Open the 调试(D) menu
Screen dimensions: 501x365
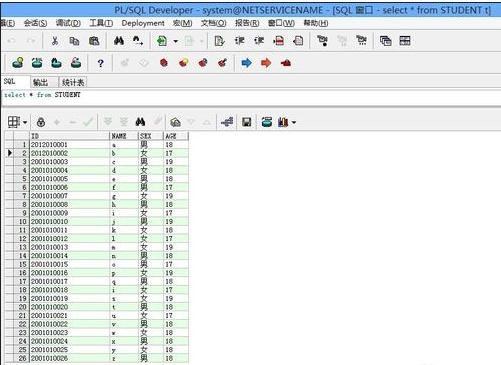[68, 23]
